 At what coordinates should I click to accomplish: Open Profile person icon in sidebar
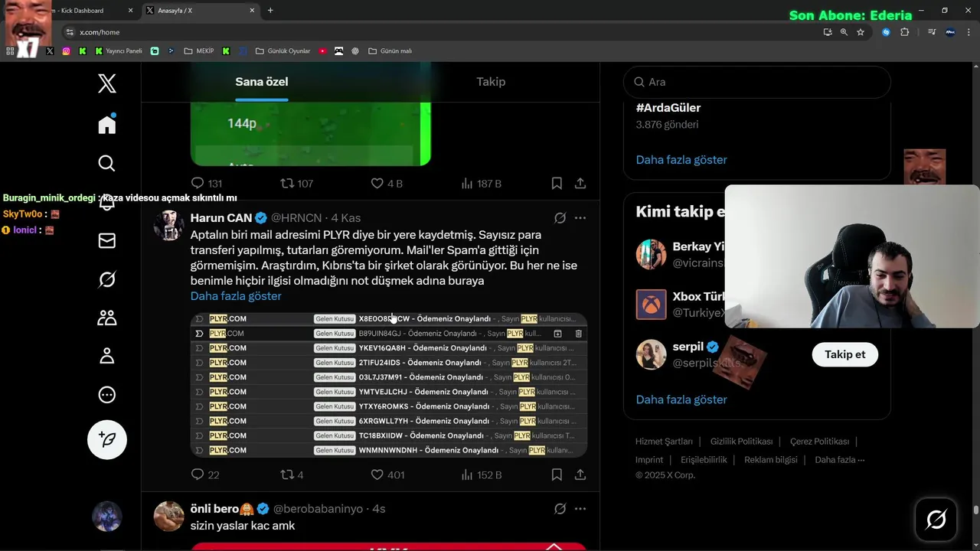[x=107, y=356]
